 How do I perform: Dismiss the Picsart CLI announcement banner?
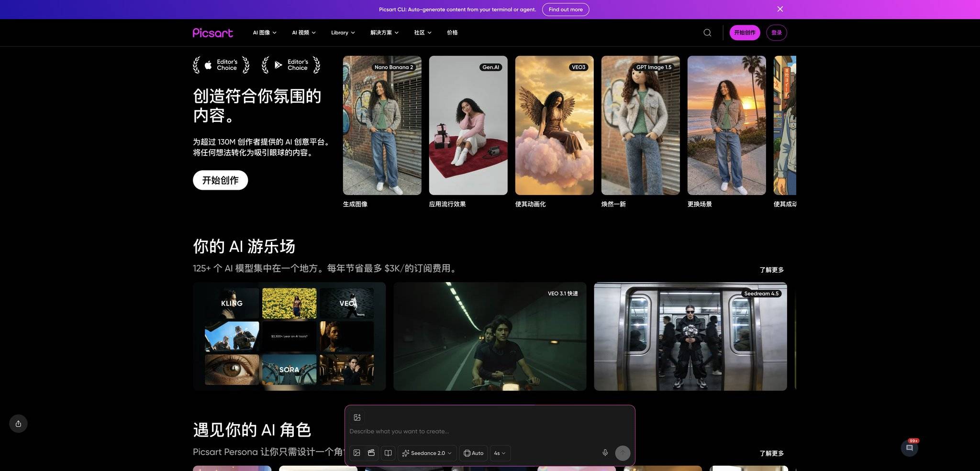(x=780, y=9)
